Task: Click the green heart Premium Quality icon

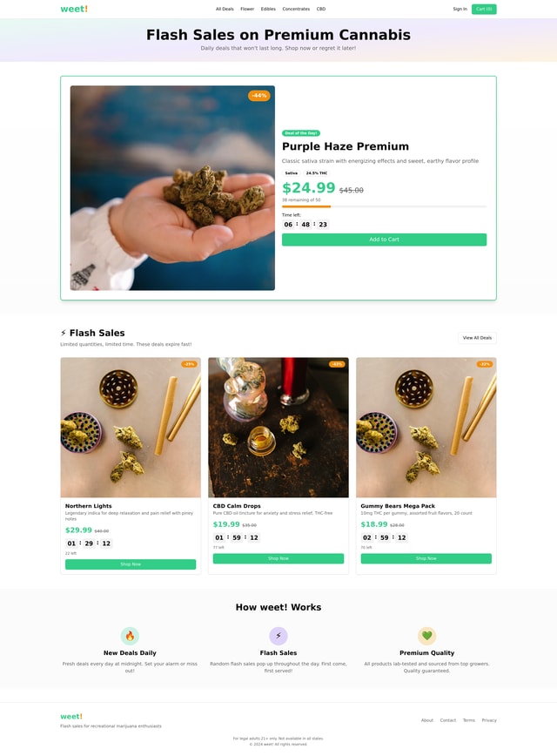Action: 426,636
